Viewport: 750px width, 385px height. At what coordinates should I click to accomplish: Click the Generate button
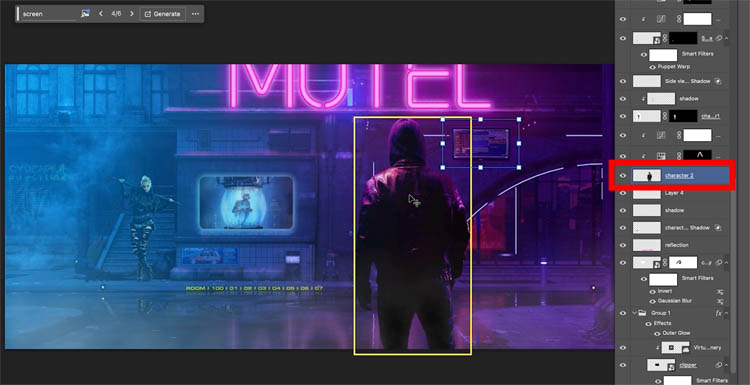pos(163,14)
